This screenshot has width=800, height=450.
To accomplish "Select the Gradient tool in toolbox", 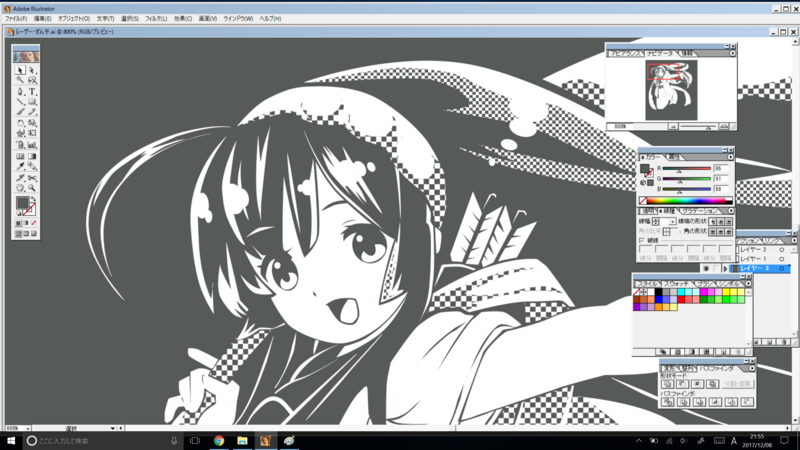I will coord(32,156).
